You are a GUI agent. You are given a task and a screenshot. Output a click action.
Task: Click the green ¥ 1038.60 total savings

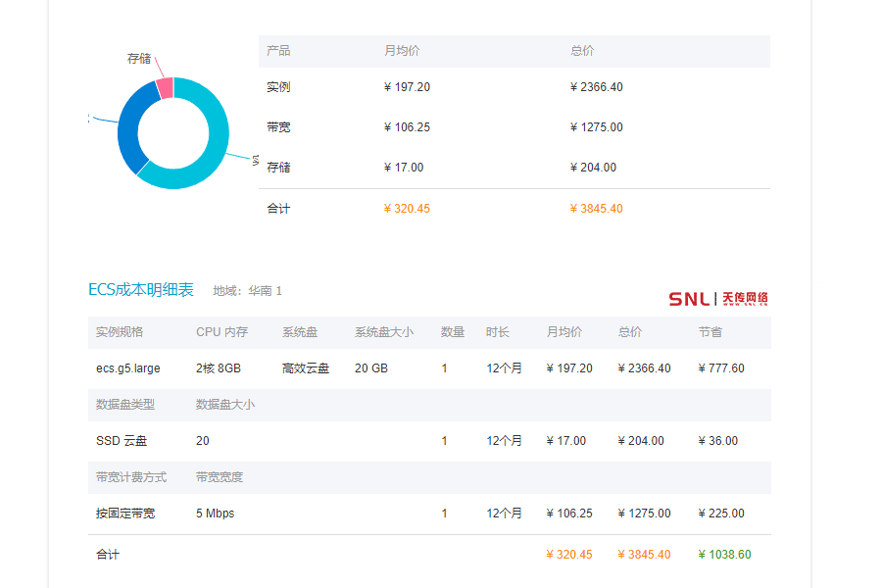coord(724,555)
